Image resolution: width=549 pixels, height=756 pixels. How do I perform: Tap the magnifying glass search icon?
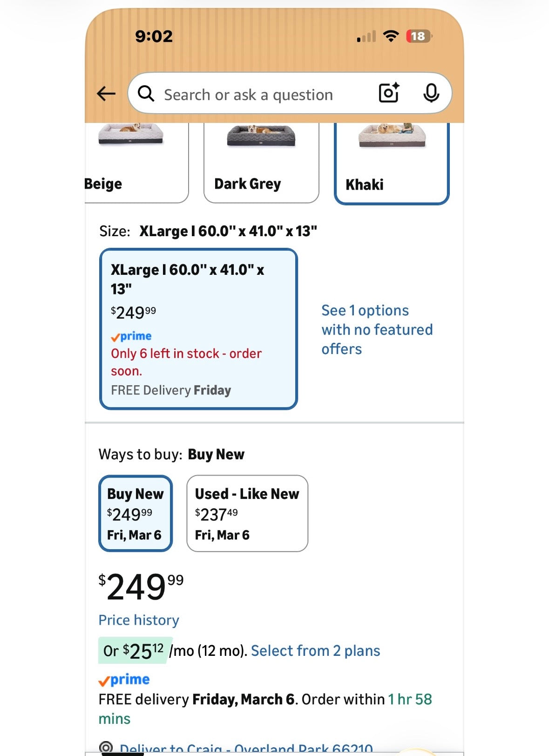147,93
